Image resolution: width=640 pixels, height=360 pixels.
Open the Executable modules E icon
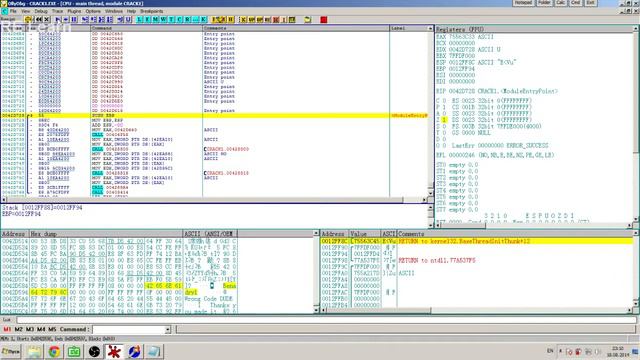pos(147,19)
